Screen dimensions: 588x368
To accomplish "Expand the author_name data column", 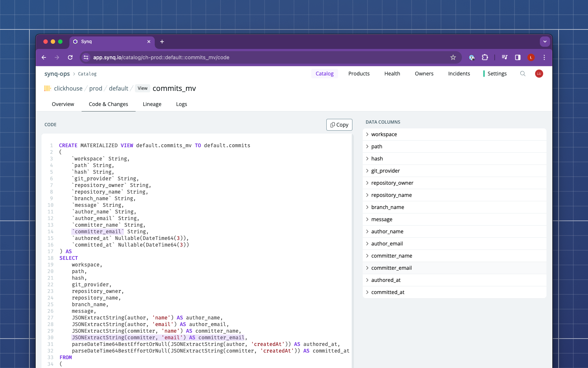I will click(454, 231).
